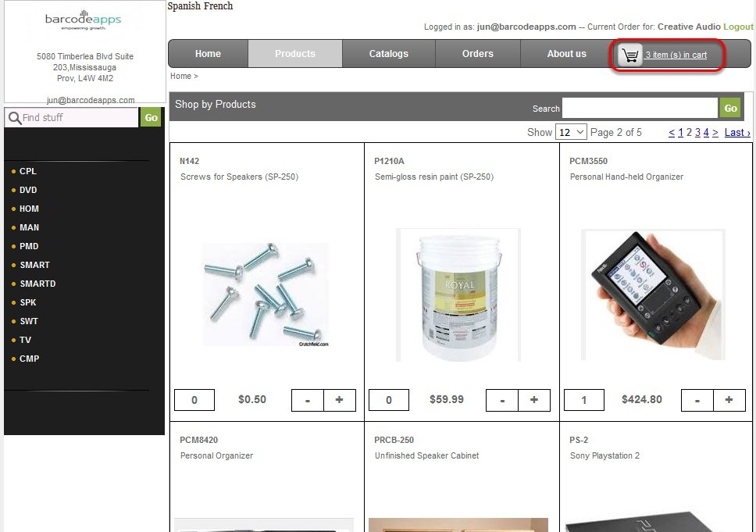Decrease quantity for N142 screws

[x=308, y=400]
